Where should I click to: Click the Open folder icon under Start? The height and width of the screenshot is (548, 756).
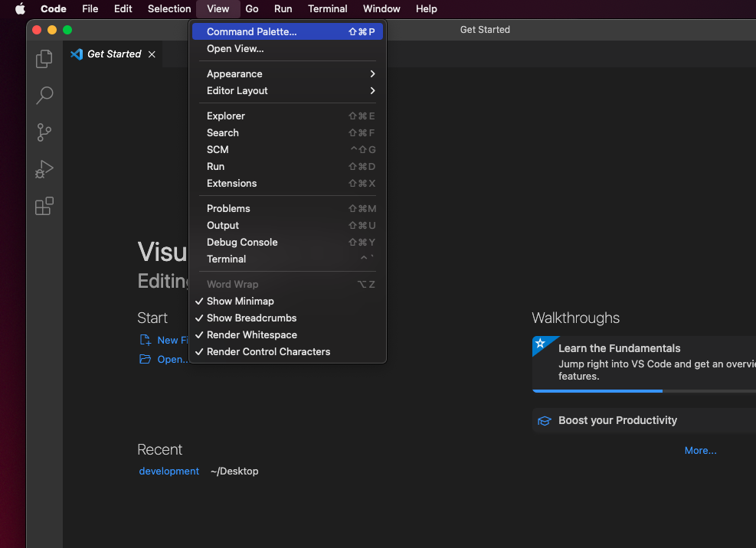point(145,359)
